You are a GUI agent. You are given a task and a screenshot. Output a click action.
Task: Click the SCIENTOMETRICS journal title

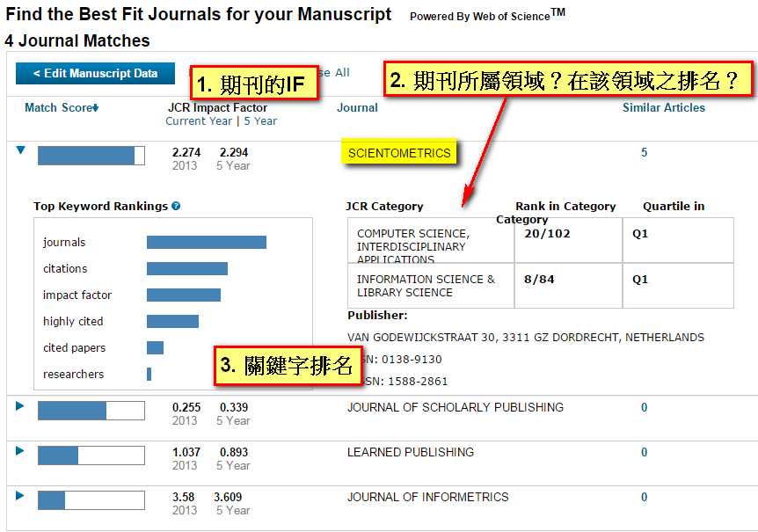click(399, 153)
